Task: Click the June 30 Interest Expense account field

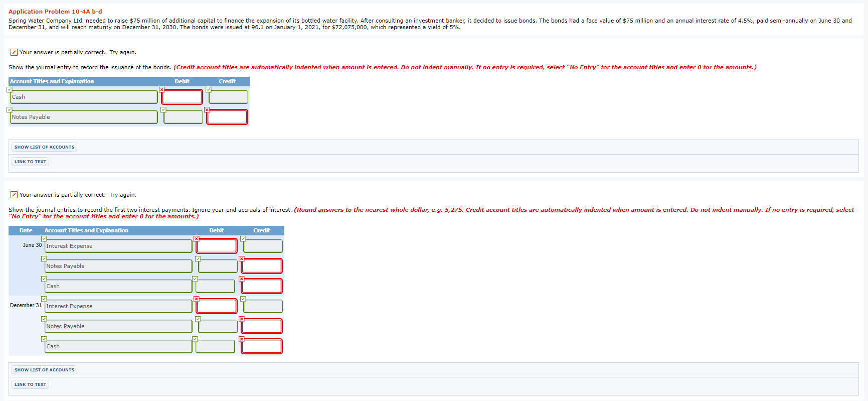Action: coord(118,246)
